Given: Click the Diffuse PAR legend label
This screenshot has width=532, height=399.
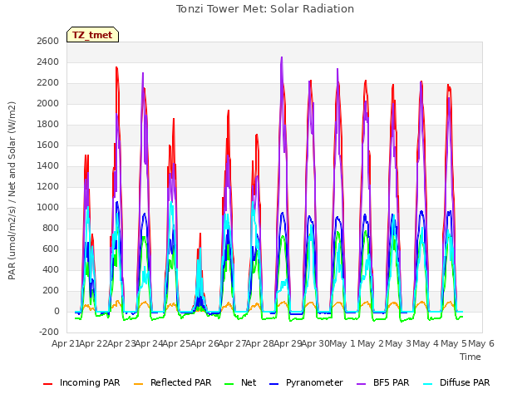Looking at the screenshot, I should (x=465, y=382).
